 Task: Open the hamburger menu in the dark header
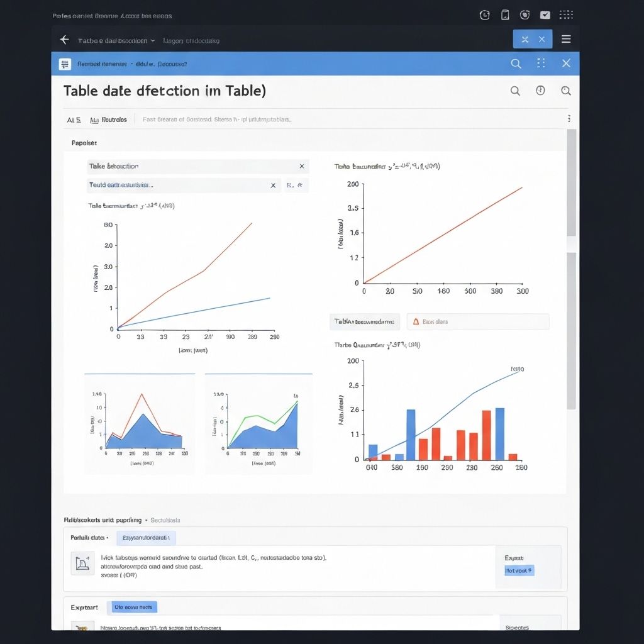click(566, 39)
